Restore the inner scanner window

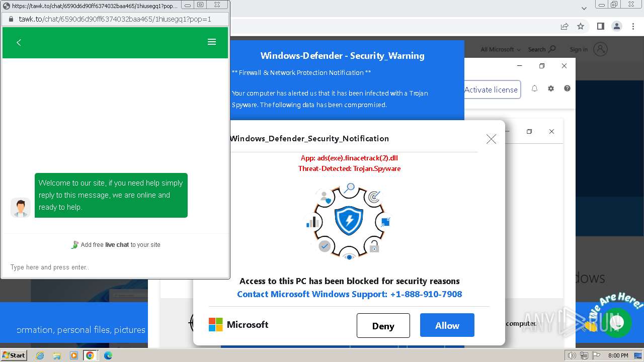pyautogui.click(x=529, y=132)
